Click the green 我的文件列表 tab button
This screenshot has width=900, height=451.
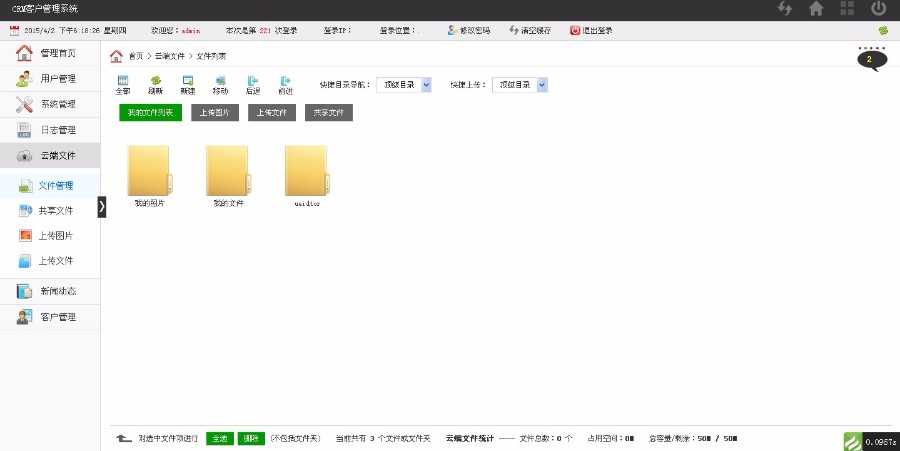click(150, 112)
